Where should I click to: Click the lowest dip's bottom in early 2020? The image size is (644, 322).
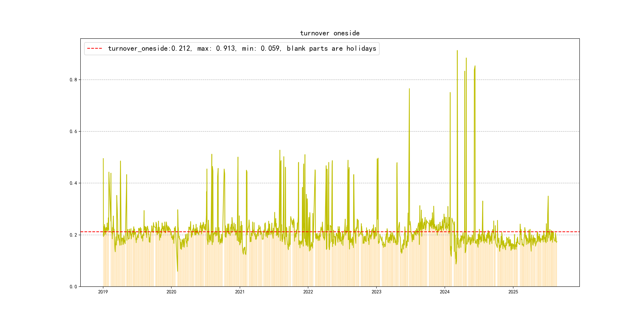pyautogui.click(x=177, y=271)
